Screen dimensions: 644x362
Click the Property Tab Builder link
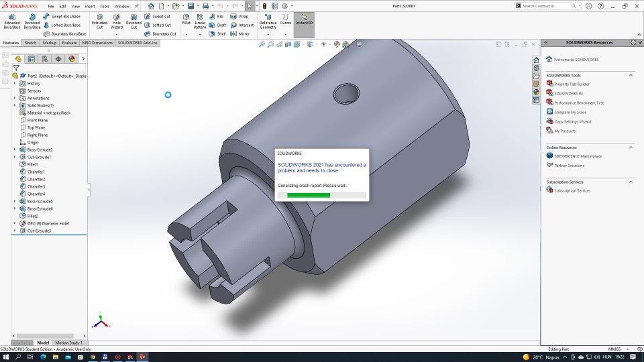[572, 84]
